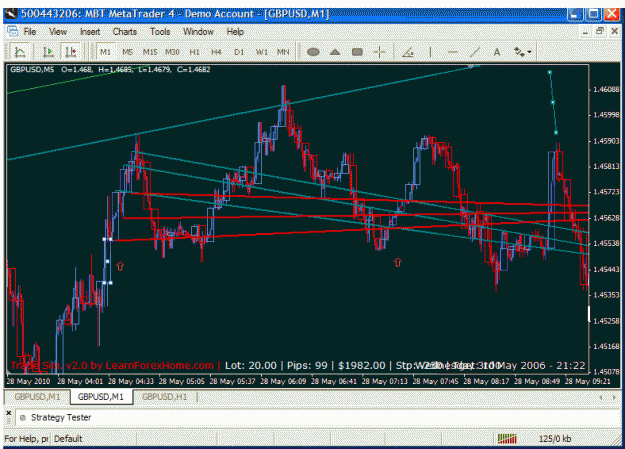Screen dimensions: 625x449
Task: Switch chart to M5 timeframe
Action: click(x=128, y=52)
